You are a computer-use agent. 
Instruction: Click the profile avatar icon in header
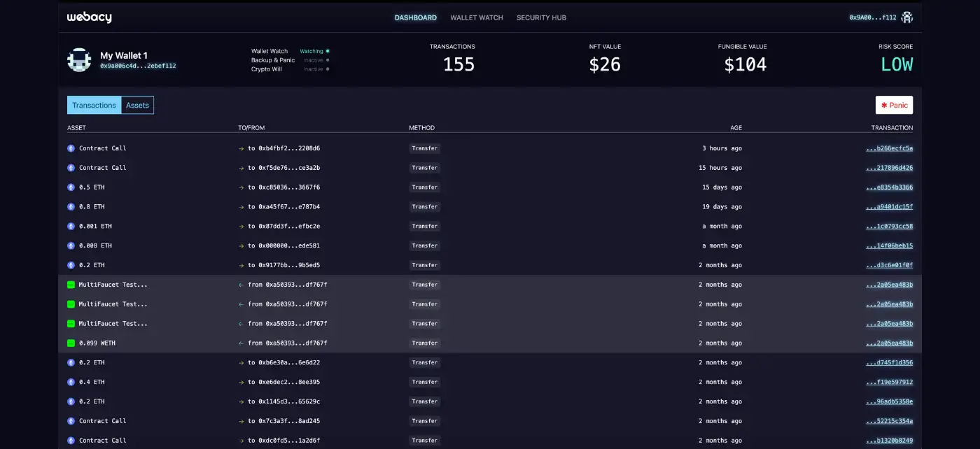point(907,17)
